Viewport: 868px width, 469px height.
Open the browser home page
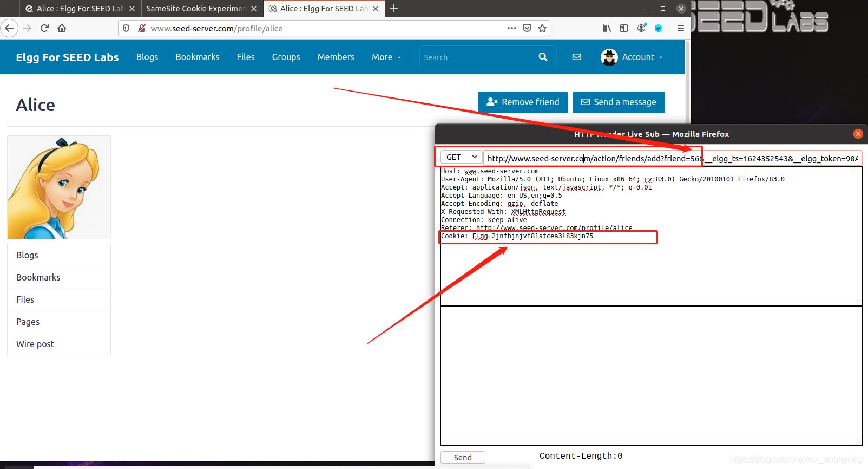(x=62, y=28)
